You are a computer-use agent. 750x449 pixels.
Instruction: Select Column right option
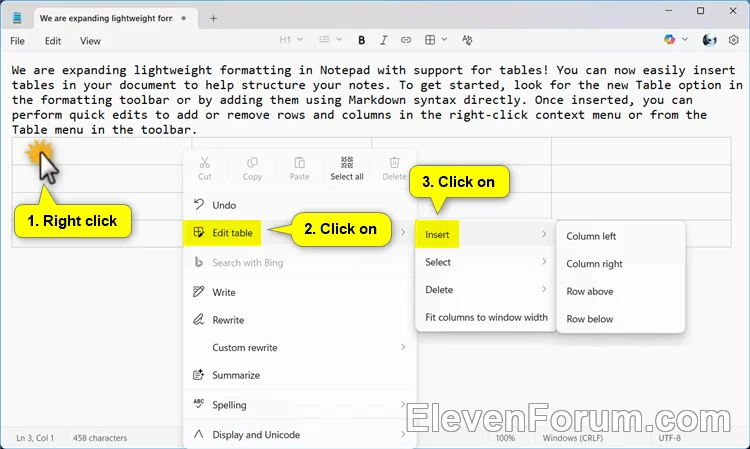(621, 264)
